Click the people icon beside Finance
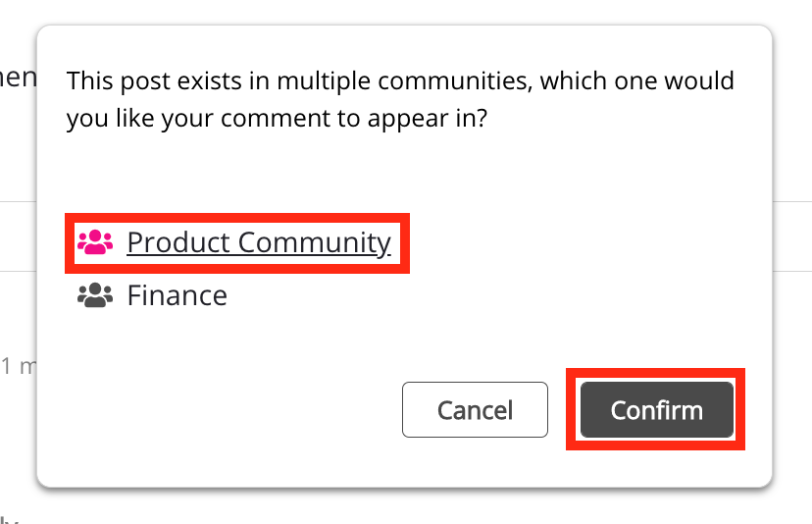The image size is (812, 524). point(95,295)
